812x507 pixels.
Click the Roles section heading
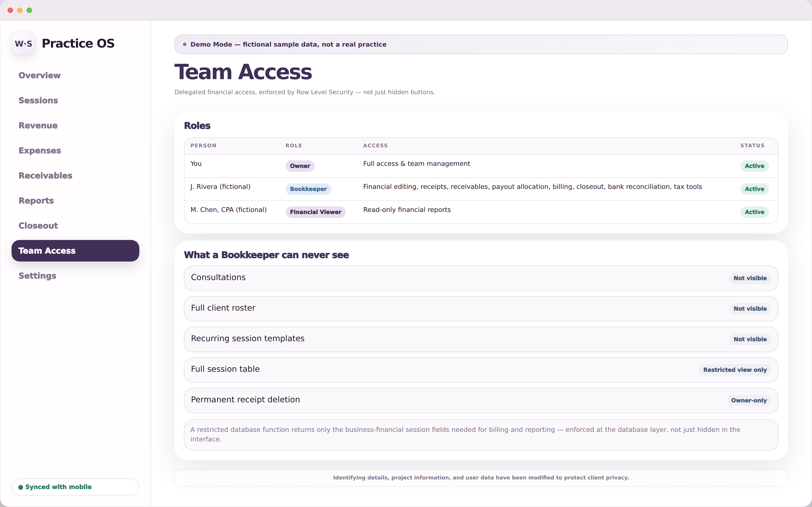pos(197,126)
